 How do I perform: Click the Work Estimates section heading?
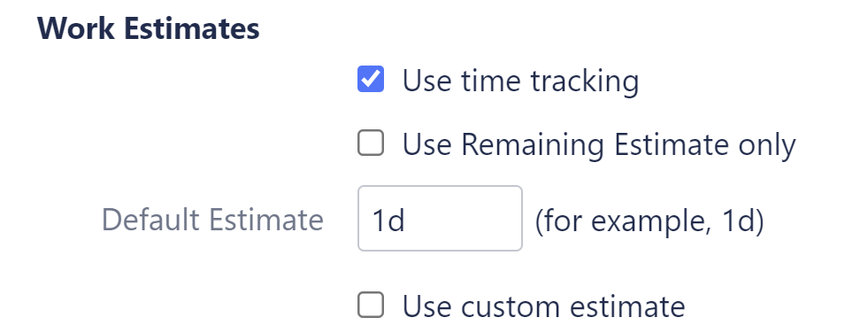click(x=149, y=29)
